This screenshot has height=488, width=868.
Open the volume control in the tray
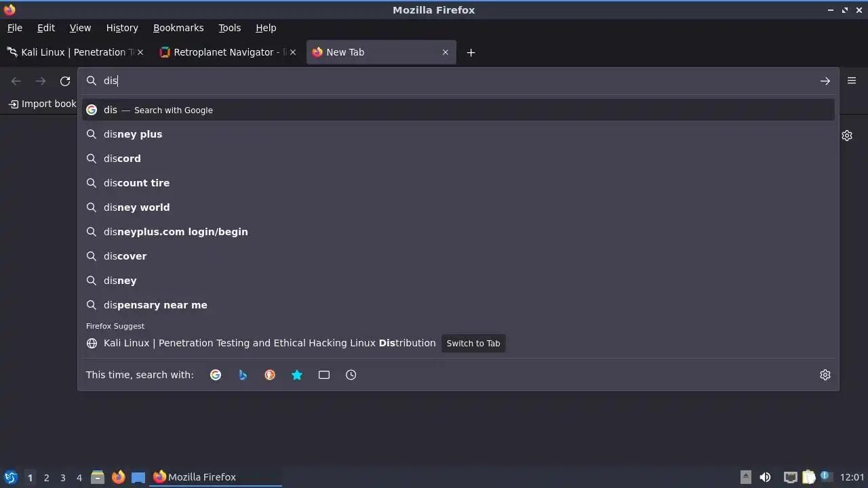[765, 477]
